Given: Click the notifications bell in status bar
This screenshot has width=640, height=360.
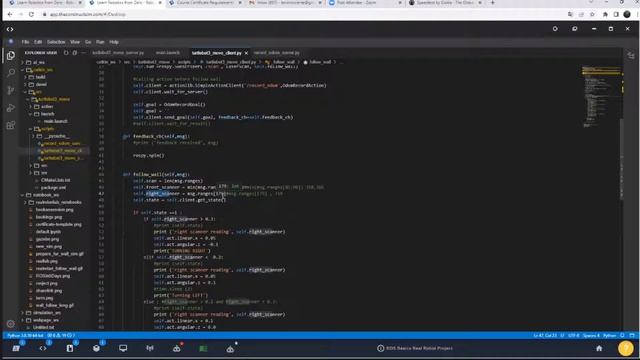Looking at the screenshot, I should tap(622, 336).
